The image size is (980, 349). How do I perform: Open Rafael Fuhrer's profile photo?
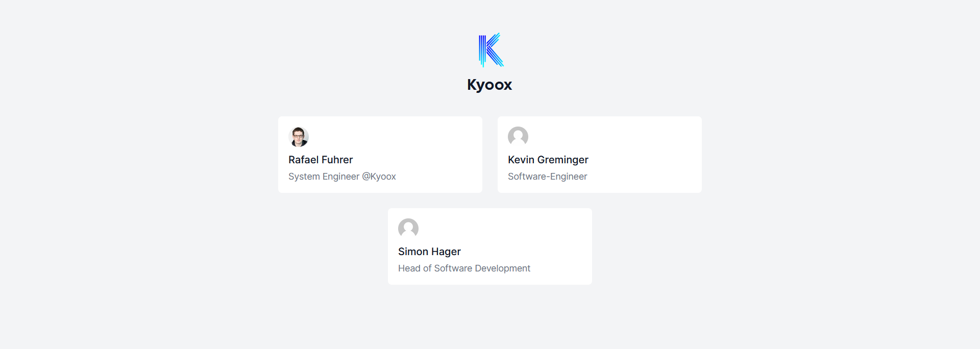click(299, 137)
